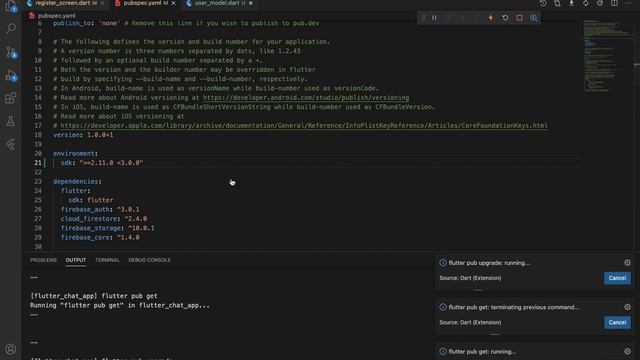The height and width of the screenshot is (360, 640).
Task: Click line number 18 in the gutter
Action: [x=38, y=135]
